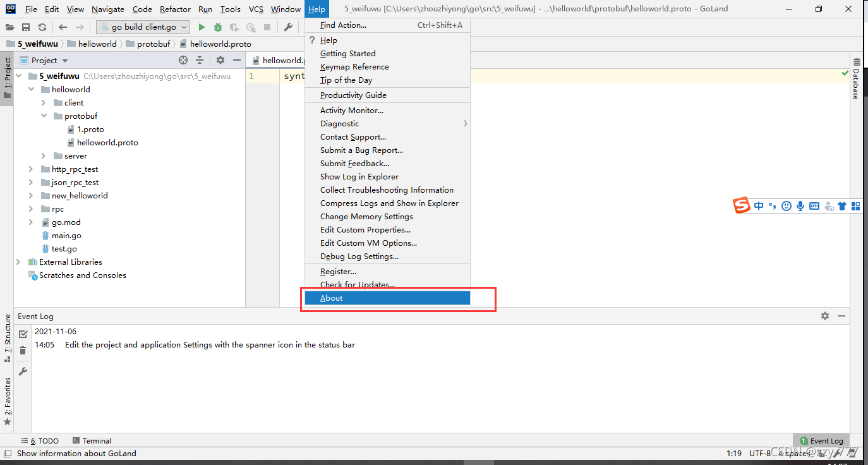Toggle the 6: TODO tool window

40,440
